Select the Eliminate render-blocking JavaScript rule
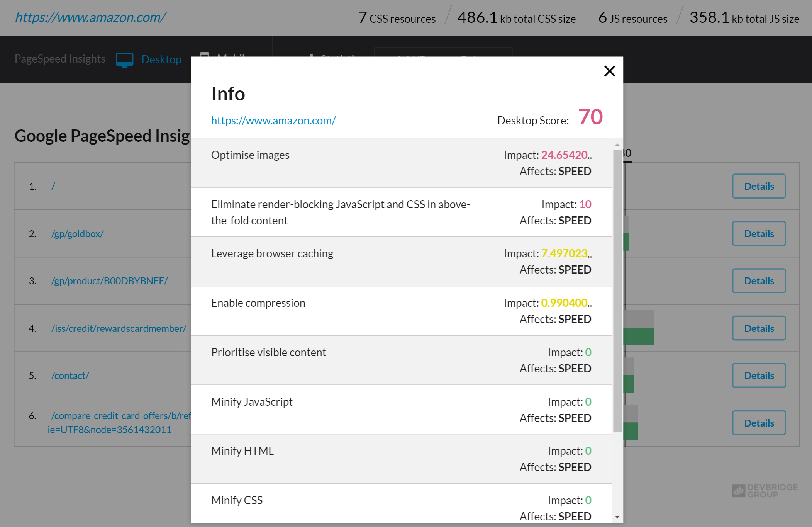The height and width of the screenshot is (527, 812). tap(401, 212)
